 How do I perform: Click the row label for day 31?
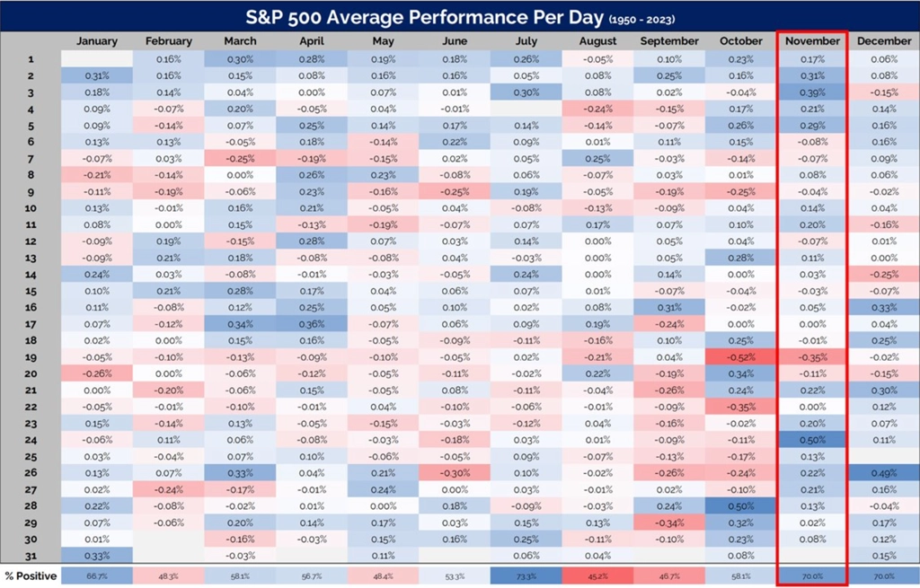tap(31, 556)
